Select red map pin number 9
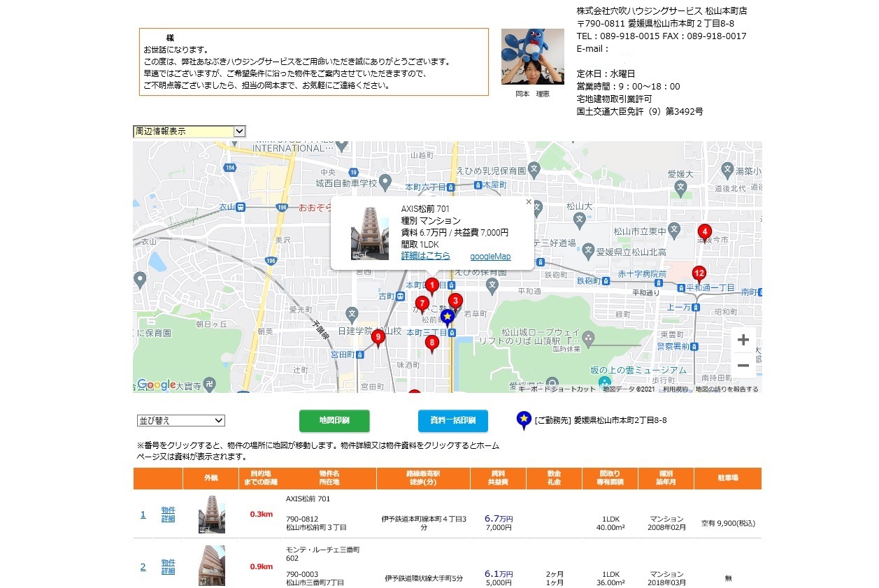The height and width of the screenshot is (588, 879). [x=378, y=338]
